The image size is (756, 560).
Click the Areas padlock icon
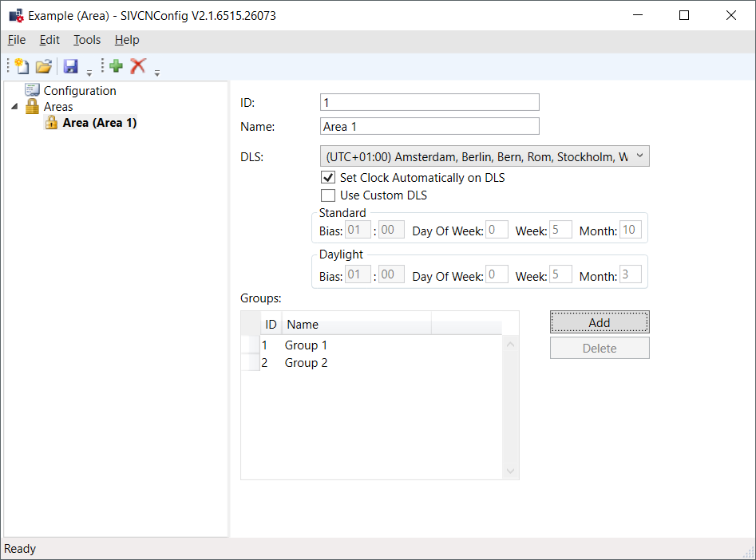point(32,107)
